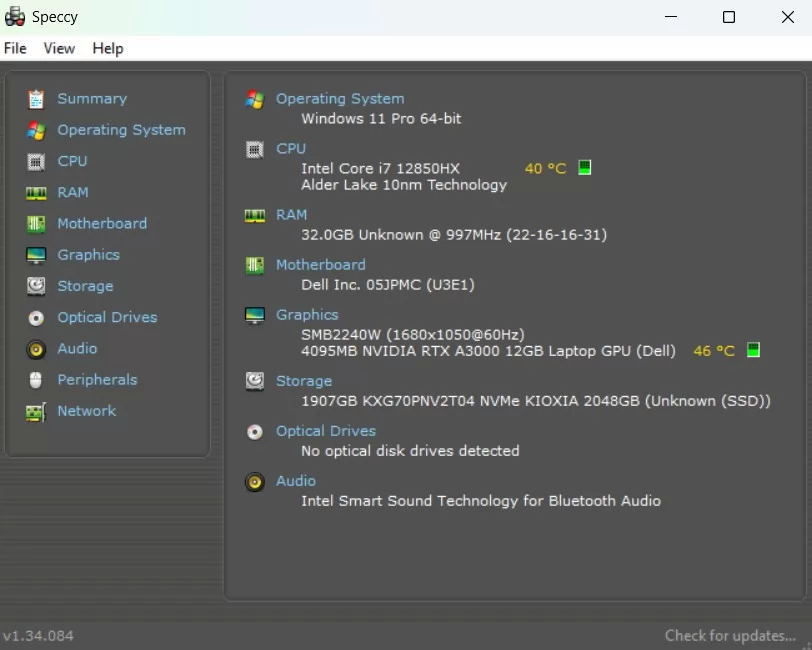
Task: Select Operating System in the sidebar
Action: coord(121,129)
